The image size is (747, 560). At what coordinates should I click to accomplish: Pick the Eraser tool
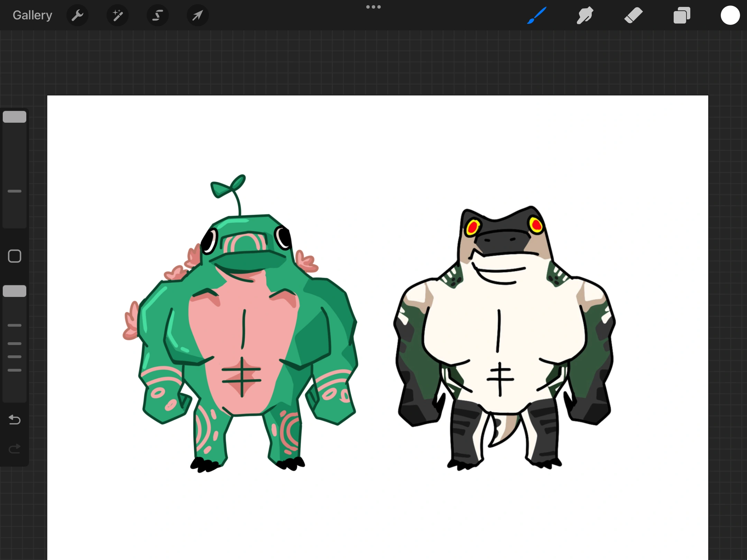coord(634,15)
